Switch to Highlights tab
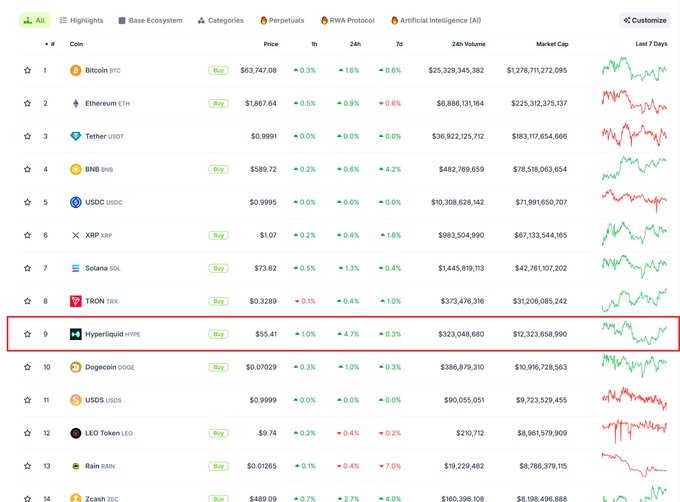The image size is (680, 502). (x=82, y=20)
